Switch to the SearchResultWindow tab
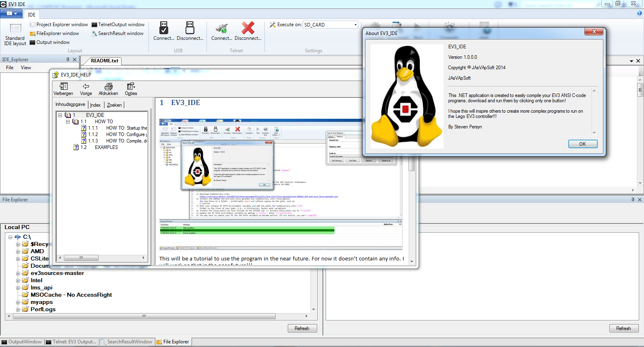Viewport: 644px width, 347px height. coord(126,342)
